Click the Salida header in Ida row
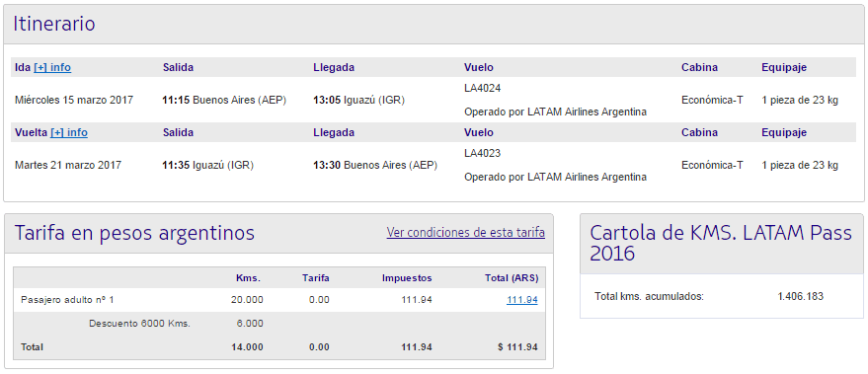Screen dimensions: 868x374 179,67
